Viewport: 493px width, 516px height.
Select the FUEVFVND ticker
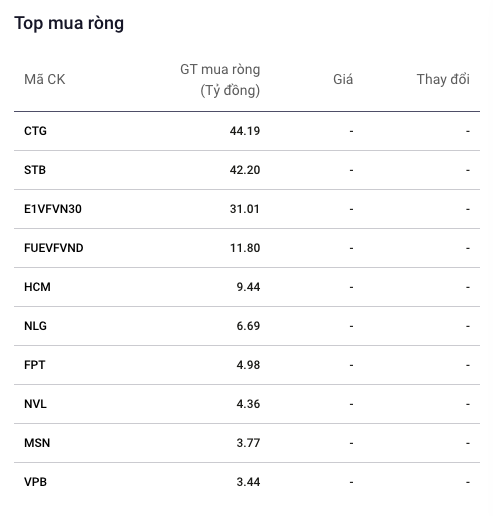pos(54,248)
